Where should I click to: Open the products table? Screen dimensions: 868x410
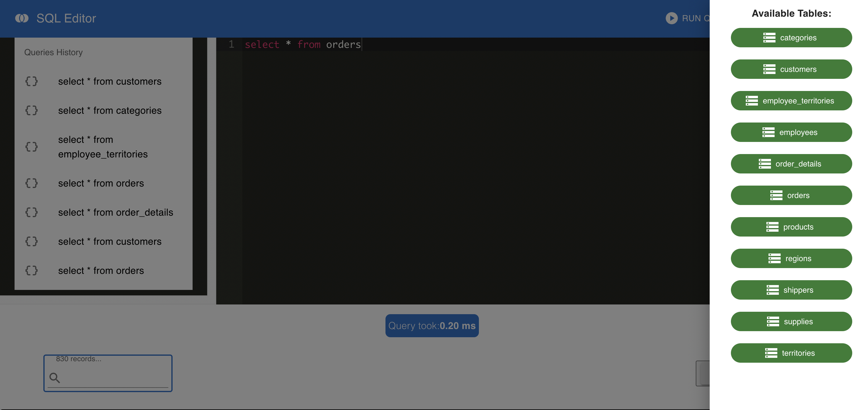point(791,227)
